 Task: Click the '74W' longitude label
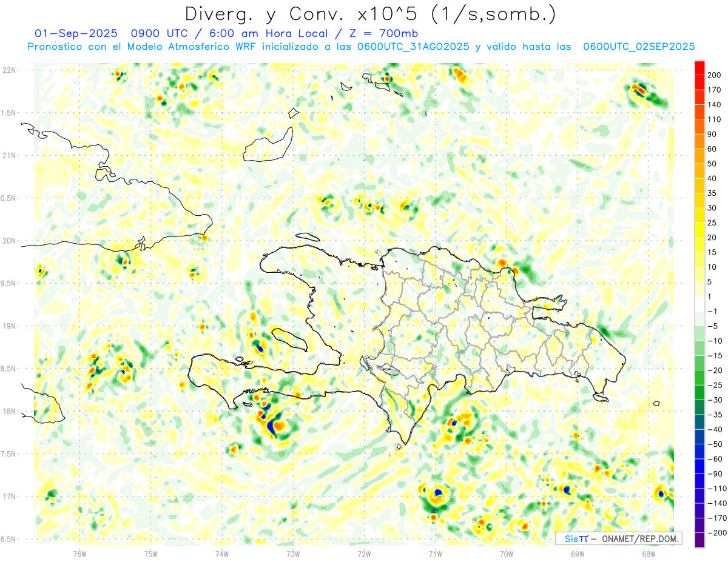222,554
